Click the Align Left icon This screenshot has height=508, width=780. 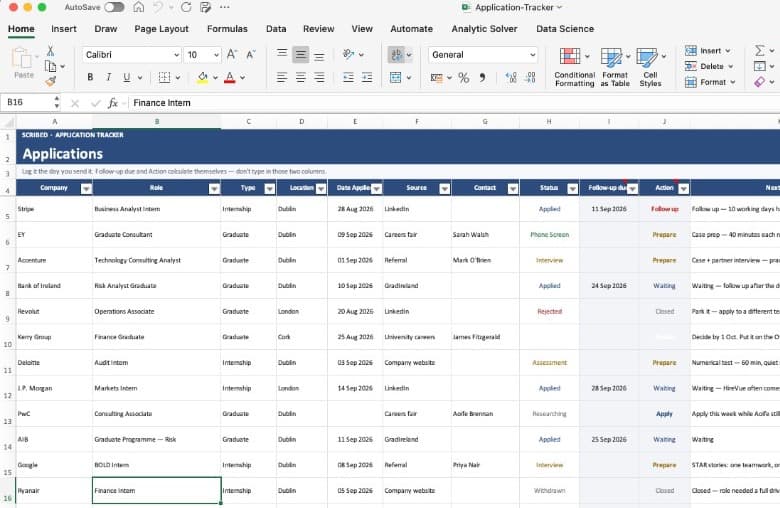point(282,78)
